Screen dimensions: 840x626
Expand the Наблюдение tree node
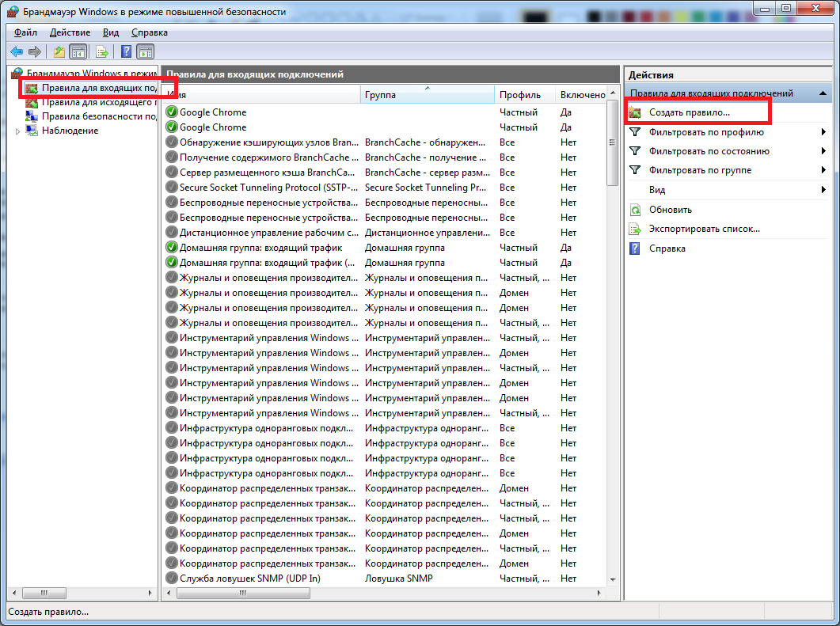(18, 131)
